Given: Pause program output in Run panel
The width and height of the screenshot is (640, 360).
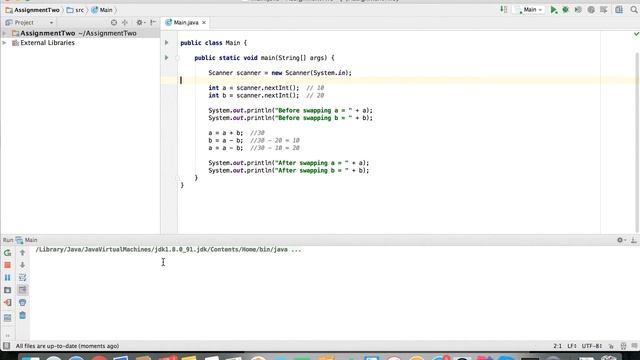Looking at the screenshot, I should 7,278.
